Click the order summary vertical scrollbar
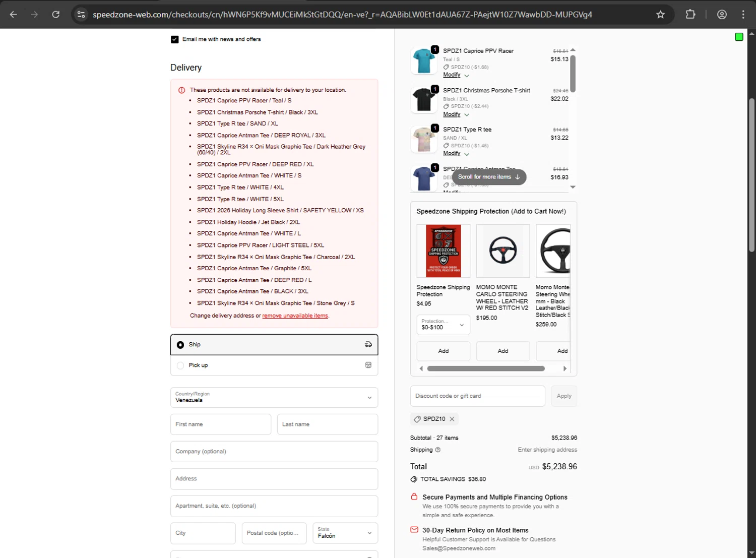 [x=573, y=74]
